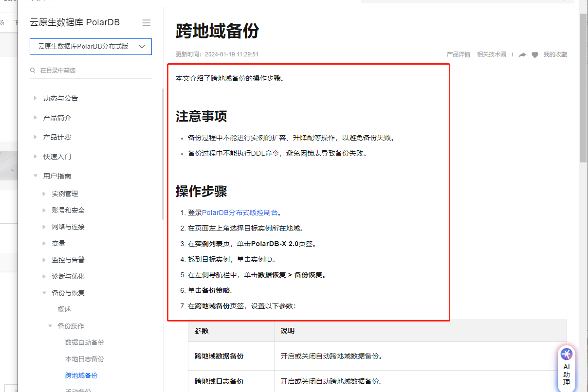Expand the 快速入门 section
This screenshot has width=588, height=392.
[x=35, y=157]
